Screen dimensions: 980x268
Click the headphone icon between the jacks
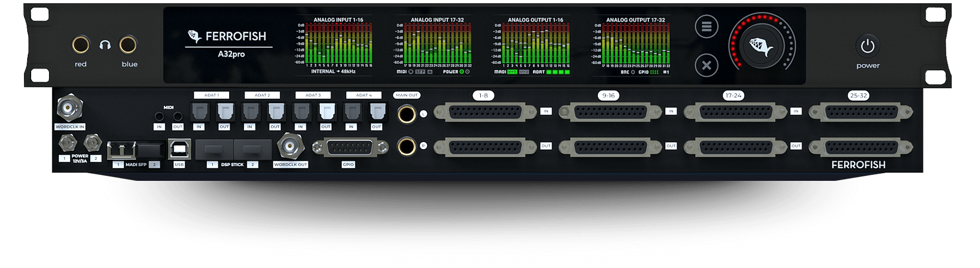105,45
